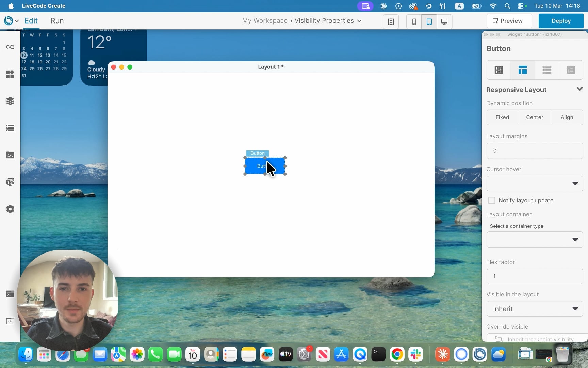Screen dimensions: 588x368
Task: Open the image assets icon in sidebar
Action: [10, 155]
